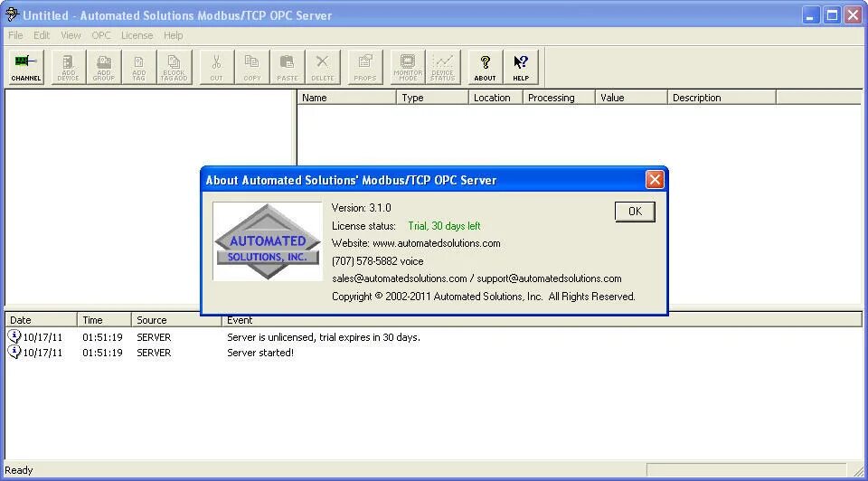
Task: Click the Type column header
Action: tap(432, 98)
